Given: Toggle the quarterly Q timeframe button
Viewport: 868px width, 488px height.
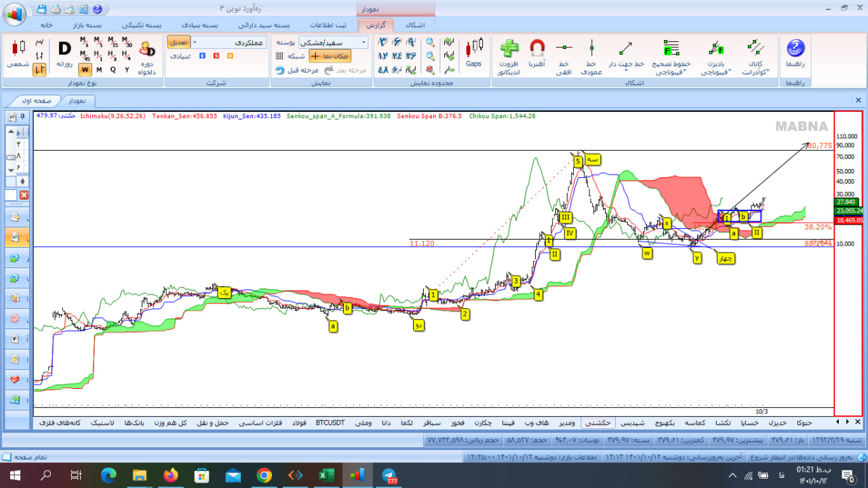Looking at the screenshot, I should pos(113,69).
